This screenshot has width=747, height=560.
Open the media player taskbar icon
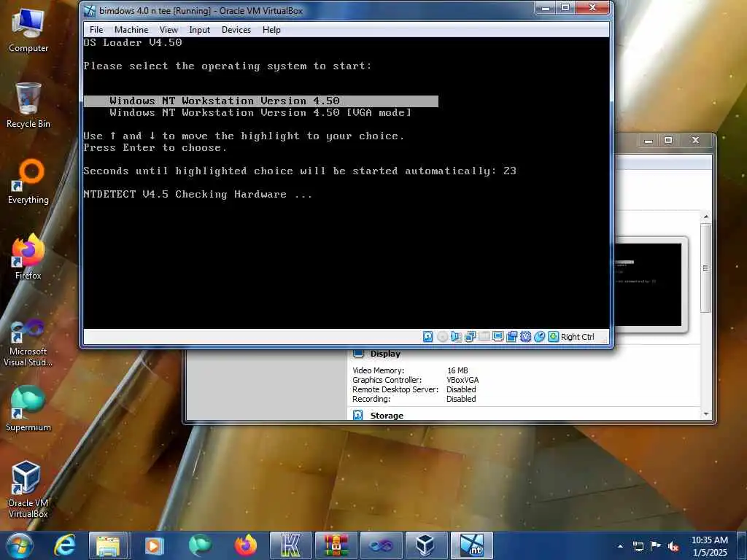click(154, 545)
